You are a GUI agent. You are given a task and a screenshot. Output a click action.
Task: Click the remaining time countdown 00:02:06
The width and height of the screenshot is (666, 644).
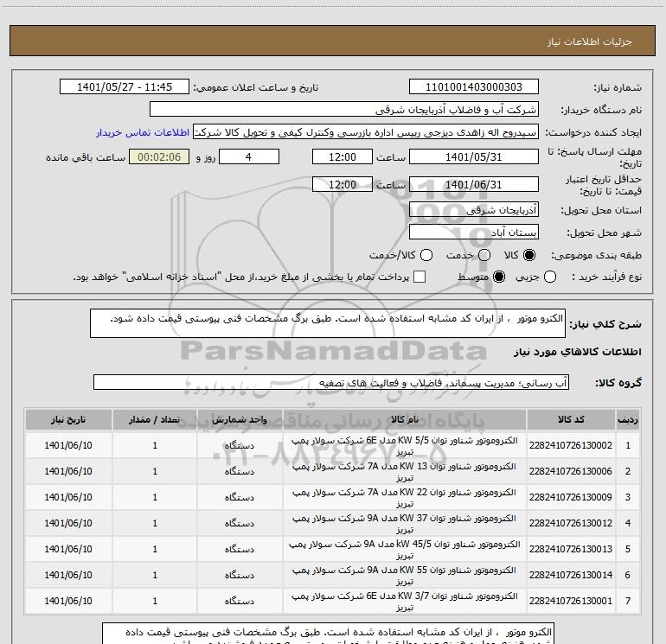tap(159, 157)
